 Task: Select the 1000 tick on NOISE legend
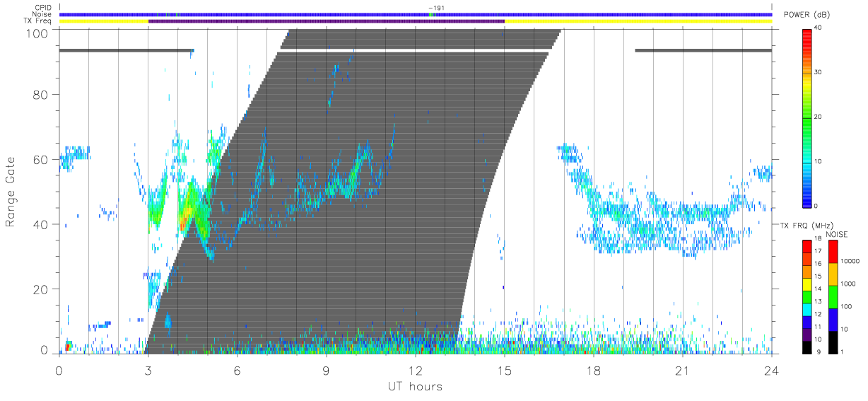click(850, 284)
